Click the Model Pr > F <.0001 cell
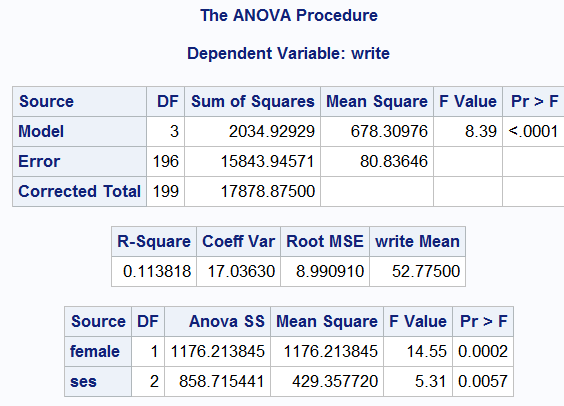The height and width of the screenshot is (406, 564). (x=533, y=131)
